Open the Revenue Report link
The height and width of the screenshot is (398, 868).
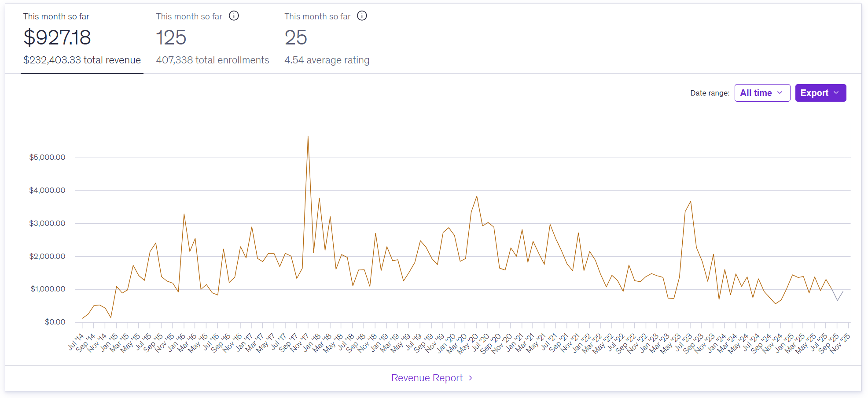coord(427,378)
